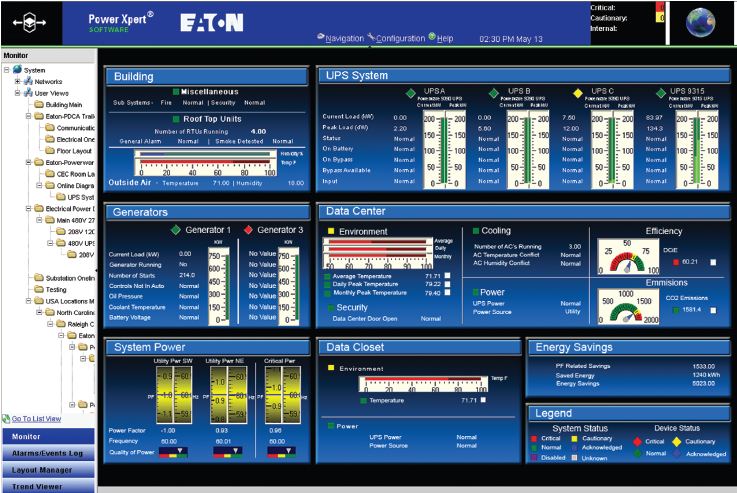
Task: Click the red Critical alarm count indicator
Action: coord(659,8)
